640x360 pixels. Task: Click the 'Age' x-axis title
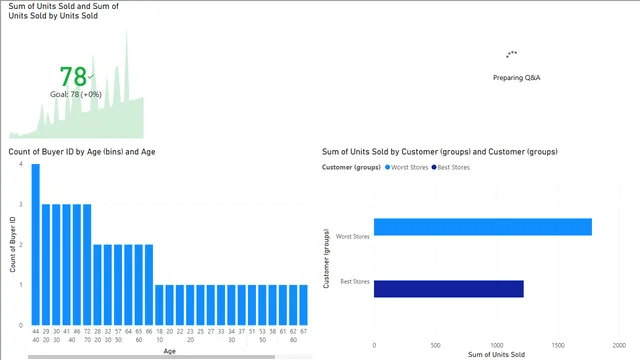169,351
